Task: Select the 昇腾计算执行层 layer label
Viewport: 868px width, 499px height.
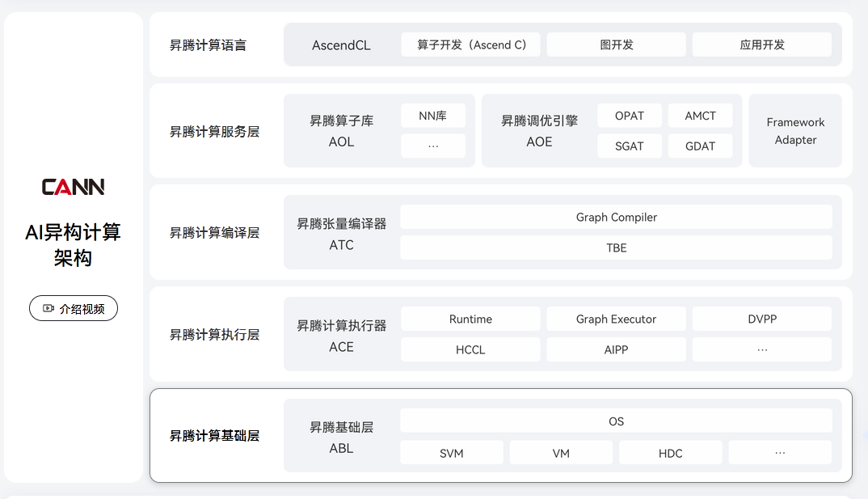Action: point(214,335)
